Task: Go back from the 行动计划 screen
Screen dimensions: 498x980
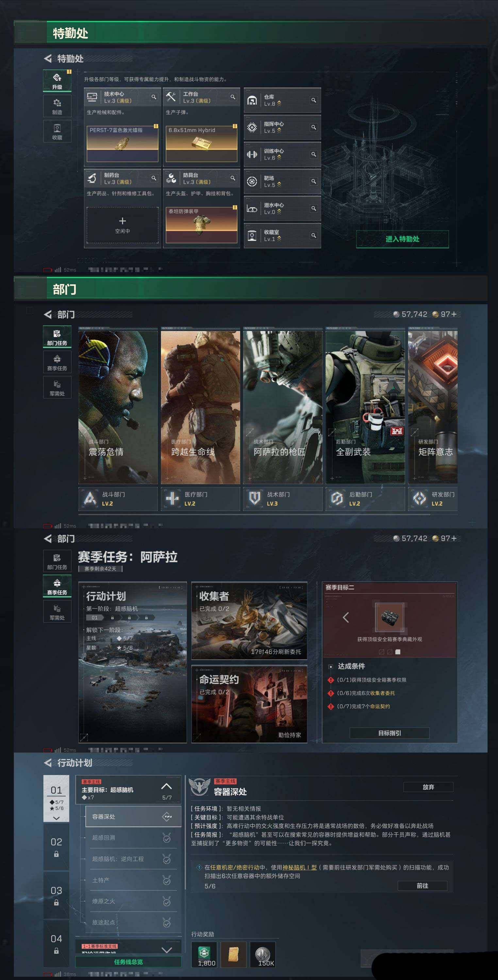Action: (48, 763)
